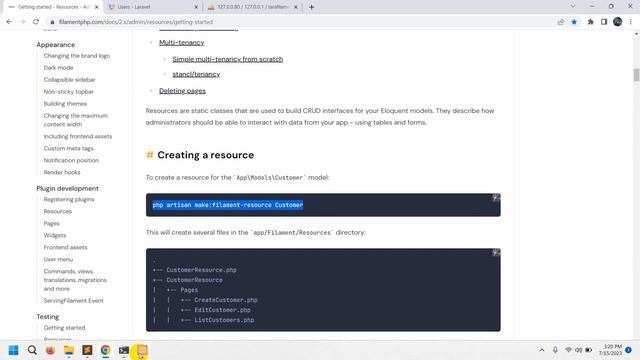
Task: Open Custom meta tags page
Action: 69,148
